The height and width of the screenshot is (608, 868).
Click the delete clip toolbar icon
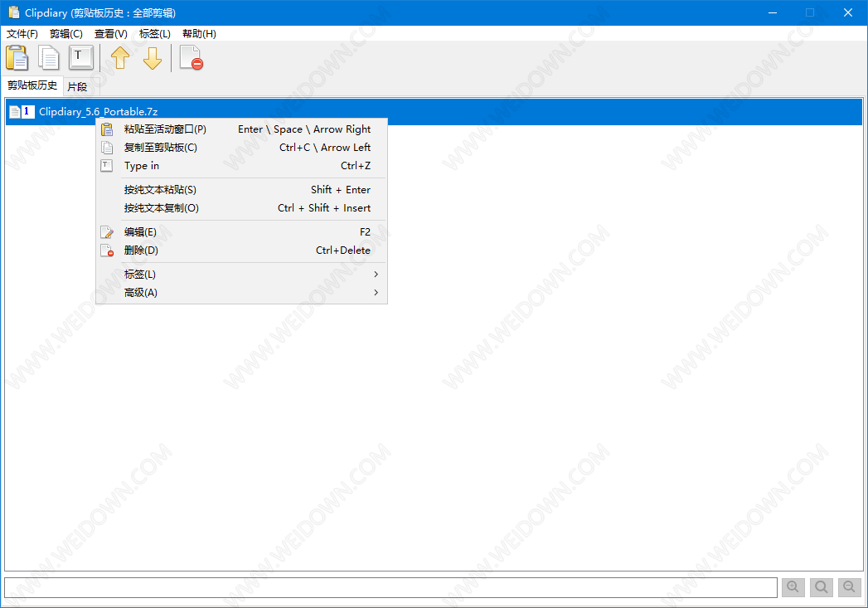(x=191, y=58)
